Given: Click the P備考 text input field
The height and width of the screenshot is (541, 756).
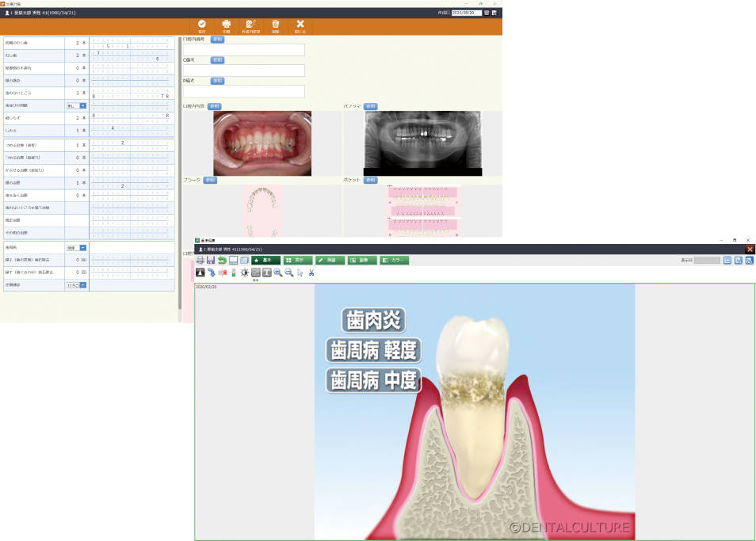Looking at the screenshot, I should click(x=244, y=91).
